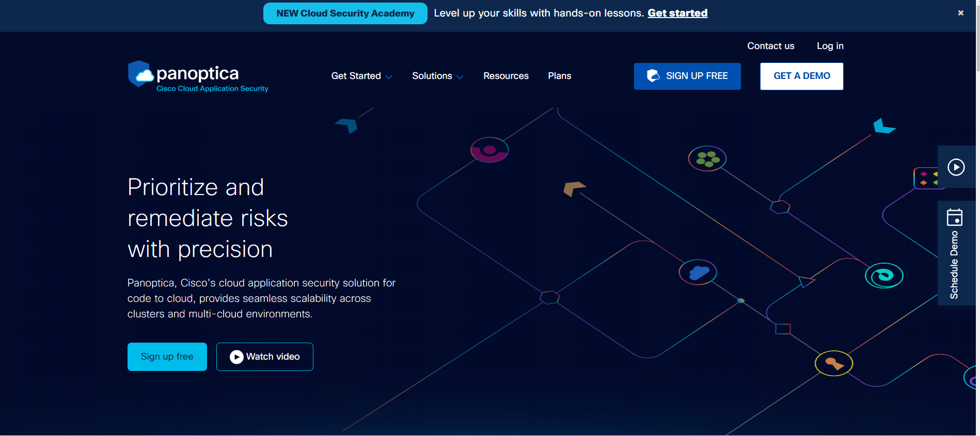Open the Get Started menu
This screenshot has height=436, width=980.
pyautogui.click(x=361, y=76)
